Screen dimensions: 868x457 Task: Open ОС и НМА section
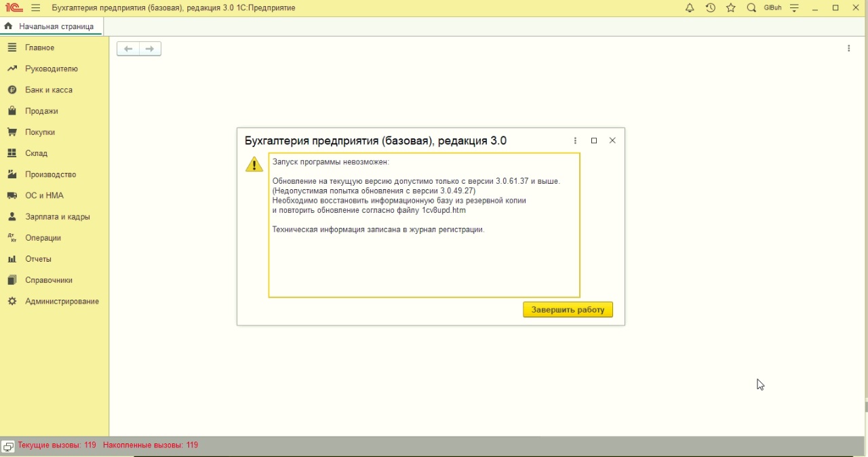(54, 195)
